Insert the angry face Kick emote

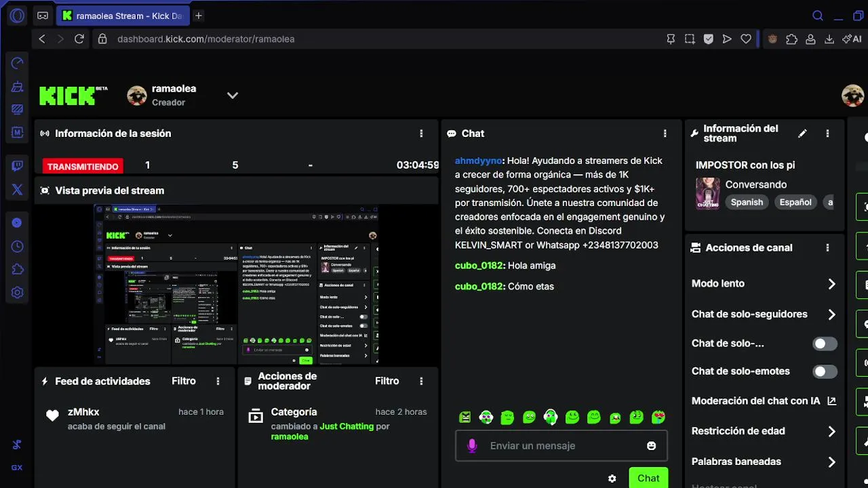click(465, 418)
